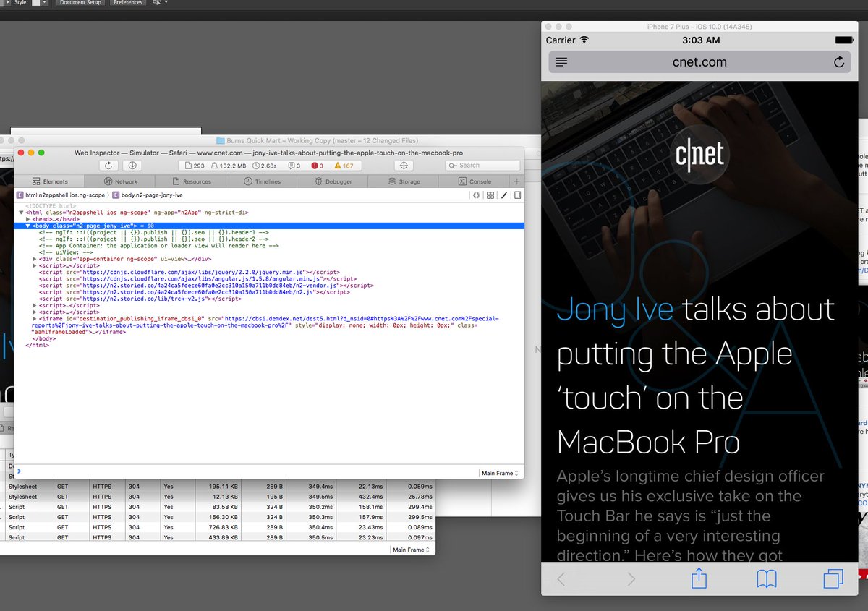
Task: Click the 83.58 KB size cell
Action: tap(219, 507)
